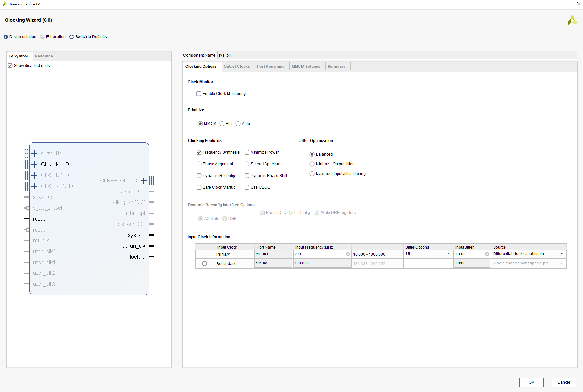583x392 pixels.
Task: Select the PLL primitive radio button
Action: click(222, 124)
